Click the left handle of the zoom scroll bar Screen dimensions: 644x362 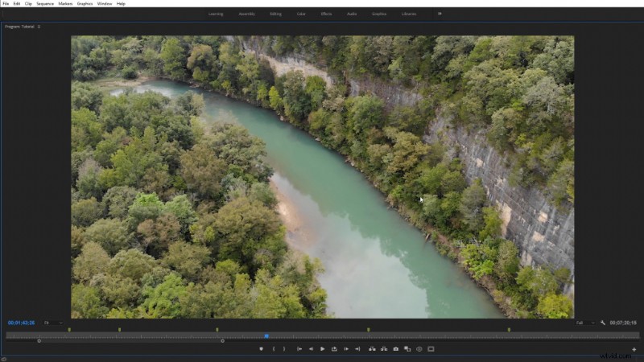pyautogui.click(x=39, y=341)
